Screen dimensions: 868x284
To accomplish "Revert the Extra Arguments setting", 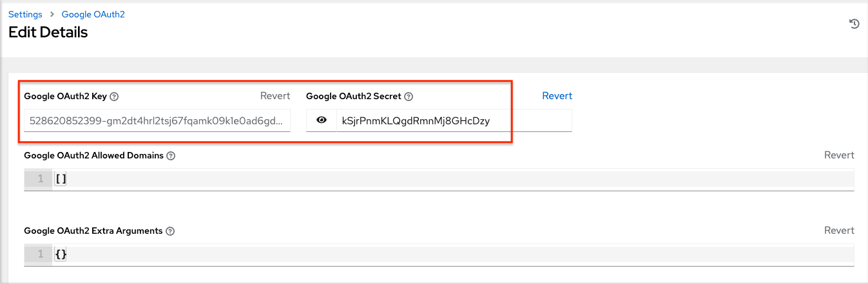I will click(838, 231).
